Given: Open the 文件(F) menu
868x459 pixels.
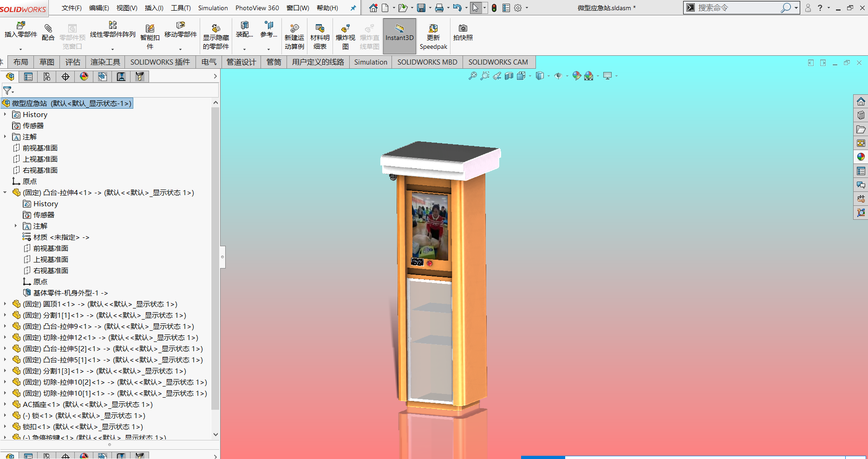Looking at the screenshot, I should [72, 8].
